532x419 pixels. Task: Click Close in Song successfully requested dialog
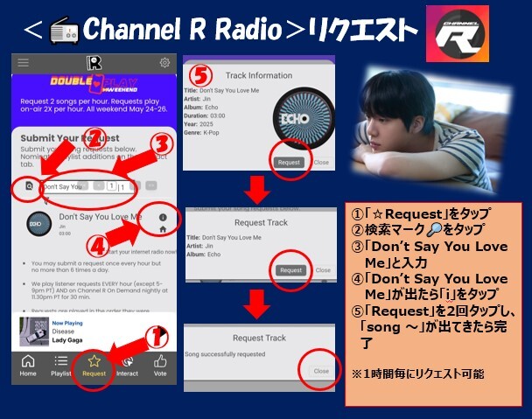[x=321, y=371]
